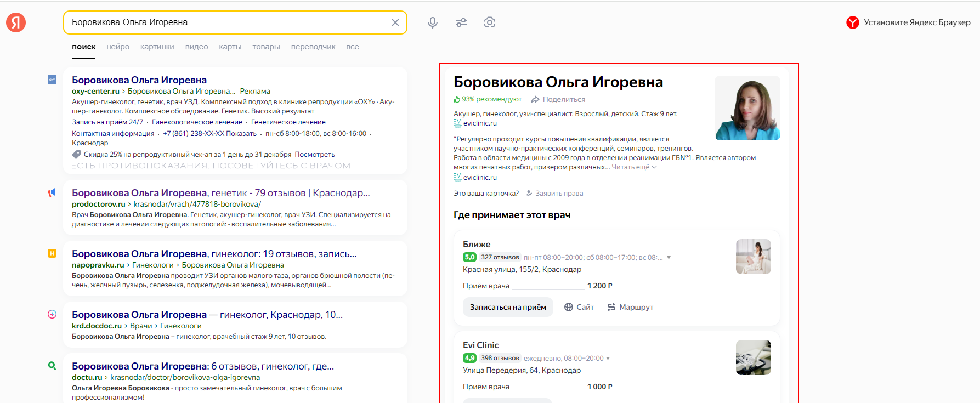Click the Yandex Browser install icon
The width and height of the screenshot is (980, 403).
tap(852, 22)
